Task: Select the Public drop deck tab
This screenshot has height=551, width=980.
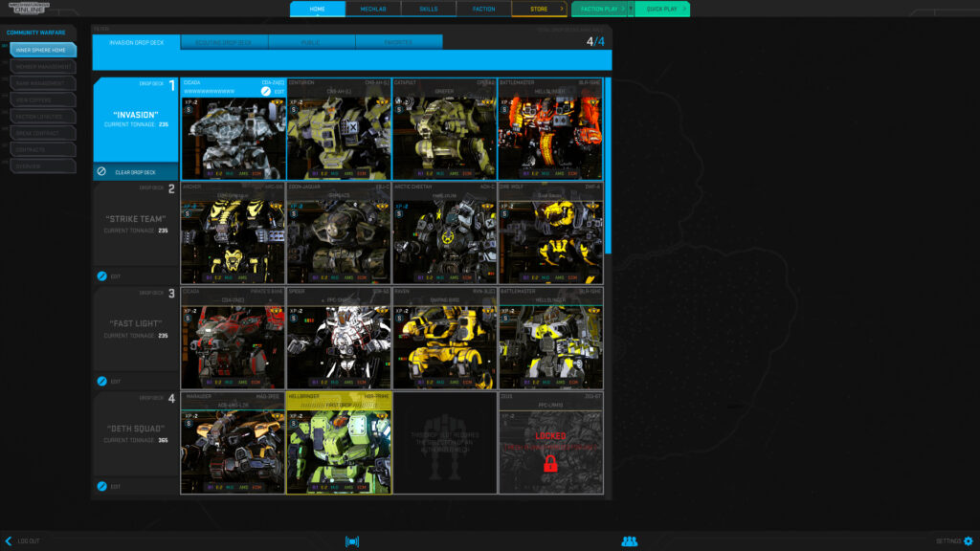Action: coord(311,42)
